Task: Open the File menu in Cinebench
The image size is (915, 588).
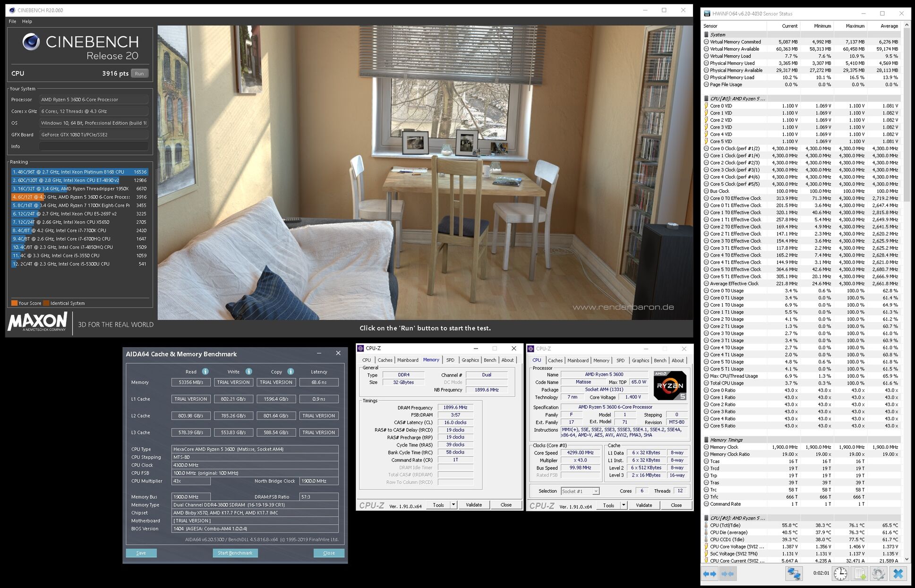Action: coord(12,21)
